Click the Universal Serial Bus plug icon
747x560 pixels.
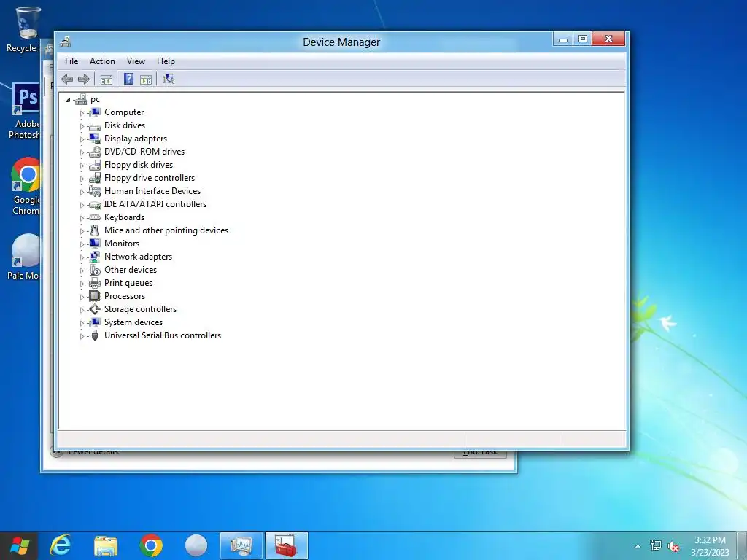point(95,335)
